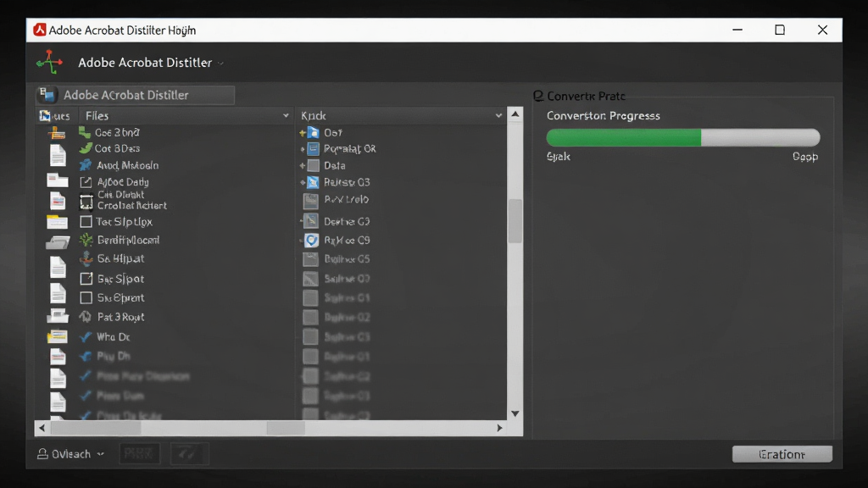Click the gray square icon for 'Data'
This screenshot has height=488, width=868.
(314, 165)
